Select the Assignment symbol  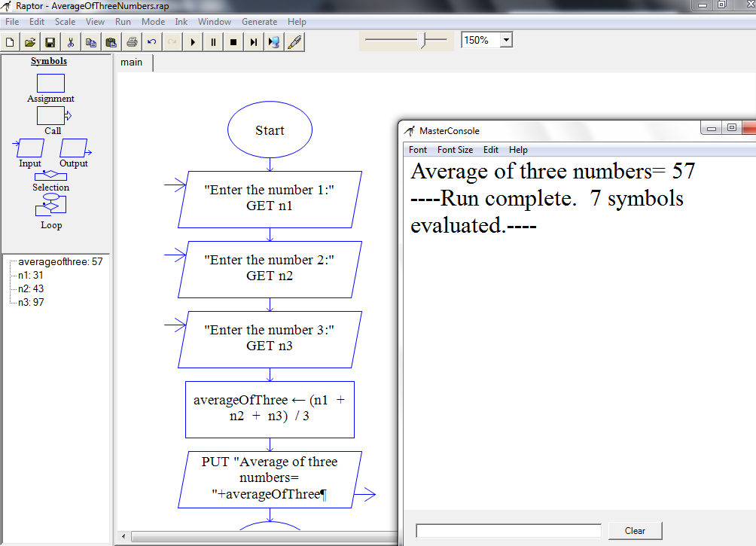tap(50, 83)
